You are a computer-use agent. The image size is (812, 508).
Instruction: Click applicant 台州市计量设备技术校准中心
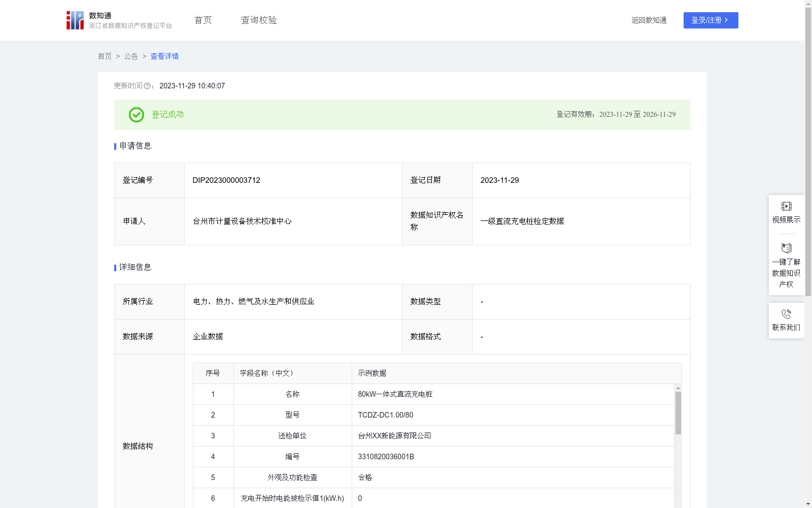click(242, 221)
